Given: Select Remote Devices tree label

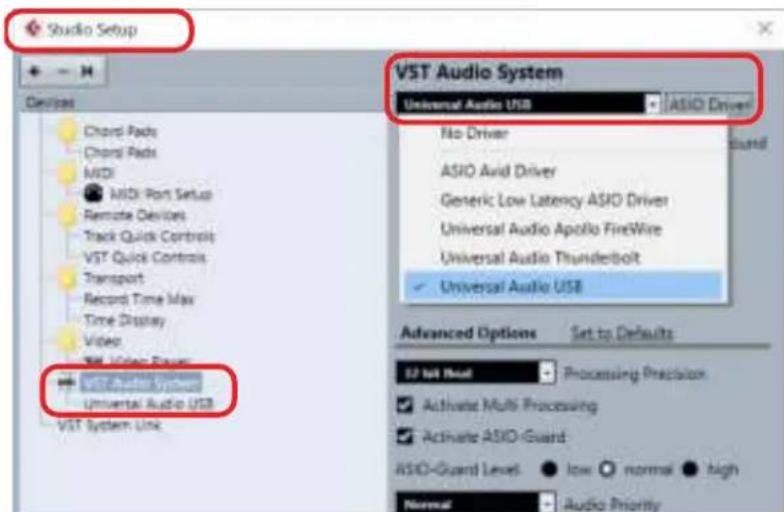Looking at the screenshot, I should tap(134, 216).
